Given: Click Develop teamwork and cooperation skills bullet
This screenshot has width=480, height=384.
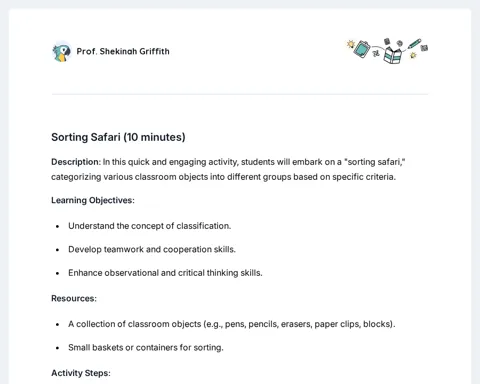Looking at the screenshot, I should click(x=152, y=249).
